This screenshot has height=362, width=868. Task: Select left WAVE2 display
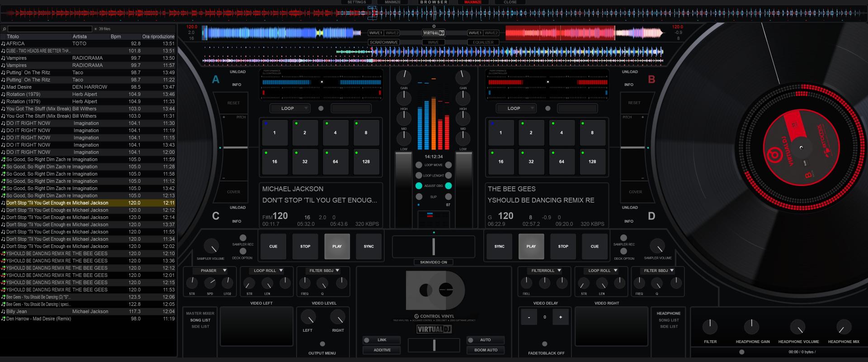pos(392,33)
